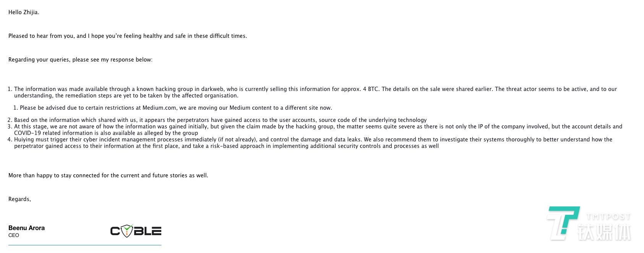Click item two about perpetrators' access
The width and height of the screenshot is (644, 253).
(x=220, y=120)
